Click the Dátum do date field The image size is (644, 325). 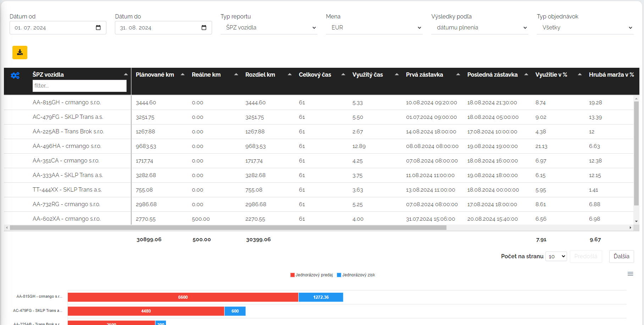point(163,28)
